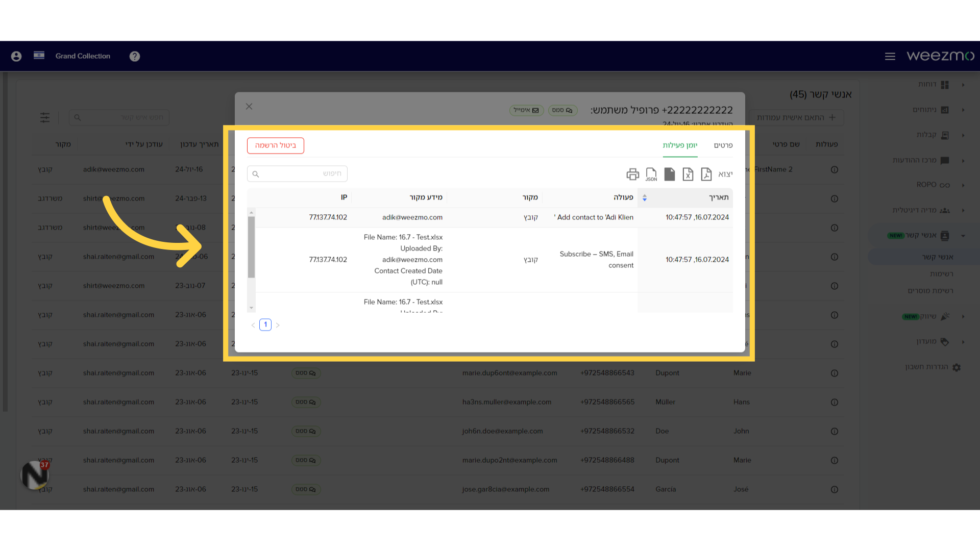The width and height of the screenshot is (980, 551).
Task: Click the vertical scrollbar of the activity log
Action: [251, 247]
